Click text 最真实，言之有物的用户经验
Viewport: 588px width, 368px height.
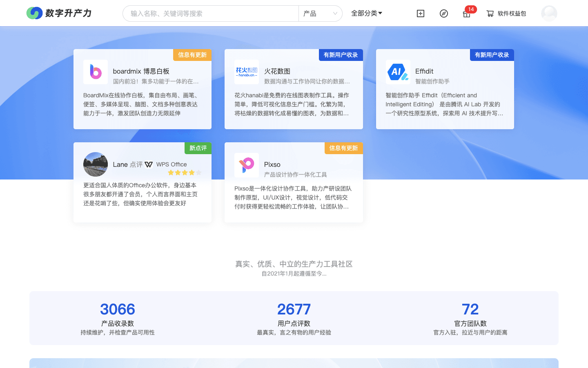294,332
